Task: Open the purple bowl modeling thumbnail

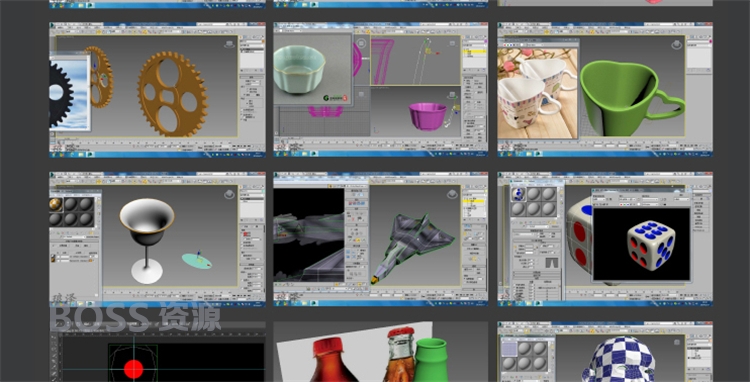Action: point(381,89)
